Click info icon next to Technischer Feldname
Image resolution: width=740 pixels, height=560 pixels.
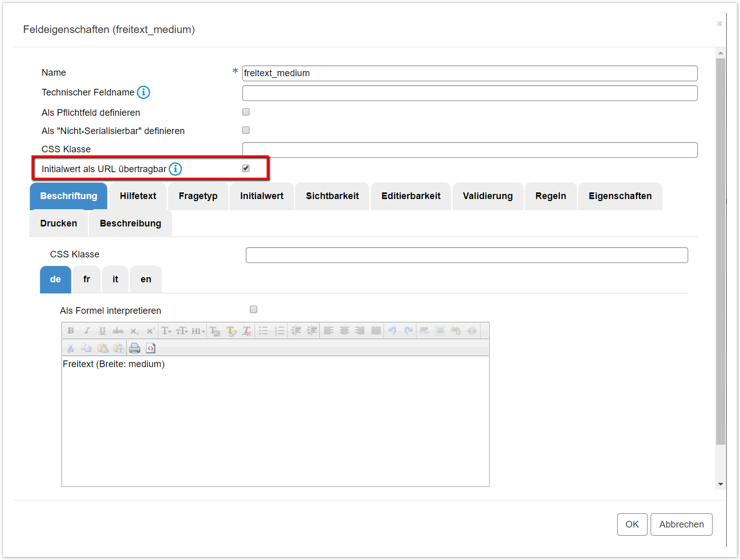[144, 92]
